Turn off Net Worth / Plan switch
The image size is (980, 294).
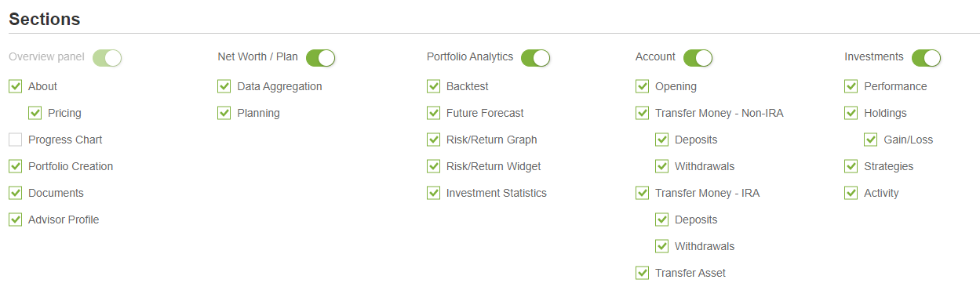click(x=321, y=58)
